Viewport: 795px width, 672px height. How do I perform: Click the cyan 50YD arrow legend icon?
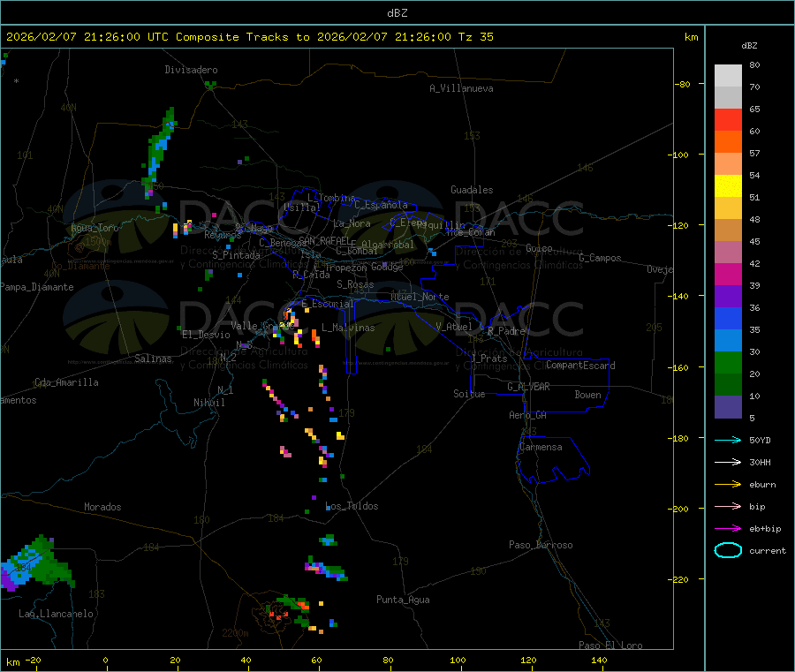(728, 440)
